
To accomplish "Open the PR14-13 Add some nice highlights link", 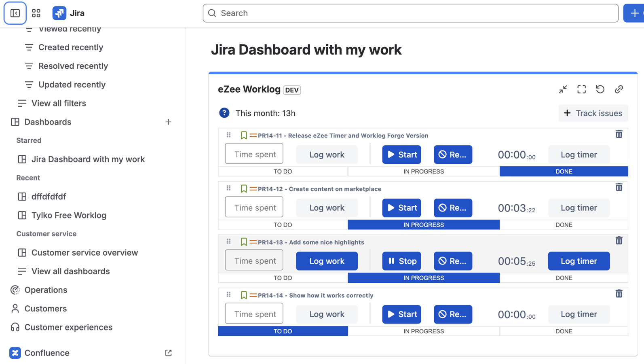I will [x=311, y=242].
